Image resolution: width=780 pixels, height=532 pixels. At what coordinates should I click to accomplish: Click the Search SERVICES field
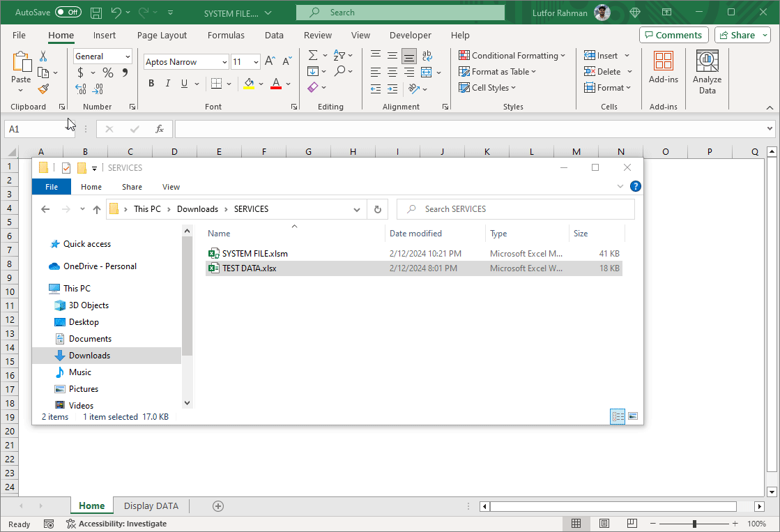(515, 209)
